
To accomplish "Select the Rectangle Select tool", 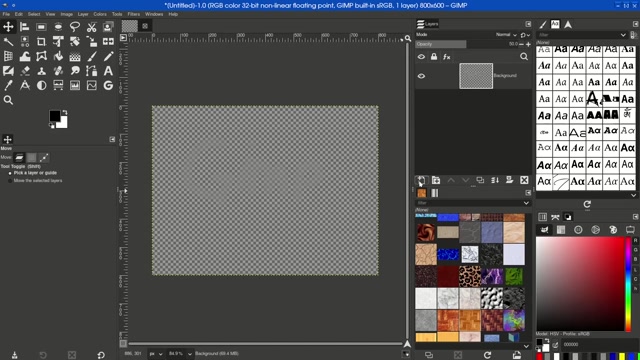I will tap(41, 27).
